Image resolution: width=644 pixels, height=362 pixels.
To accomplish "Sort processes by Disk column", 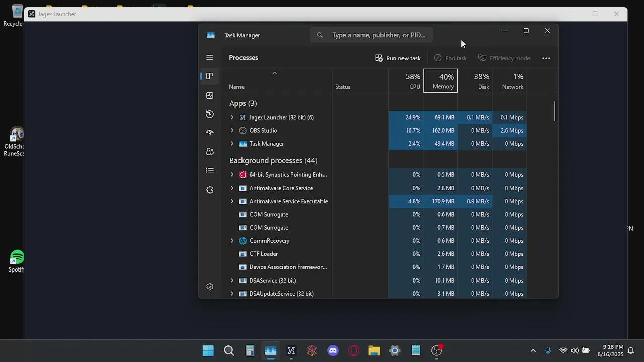I will click(474, 81).
